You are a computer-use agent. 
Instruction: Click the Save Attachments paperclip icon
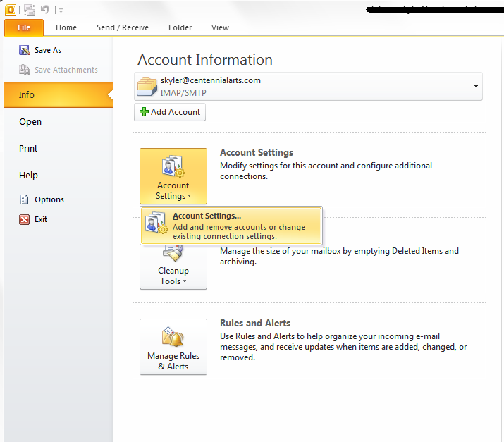click(25, 70)
